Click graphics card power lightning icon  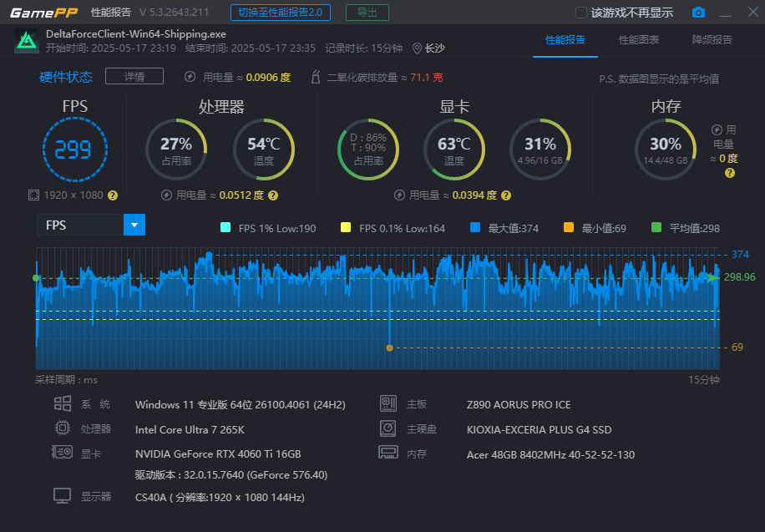click(x=399, y=195)
